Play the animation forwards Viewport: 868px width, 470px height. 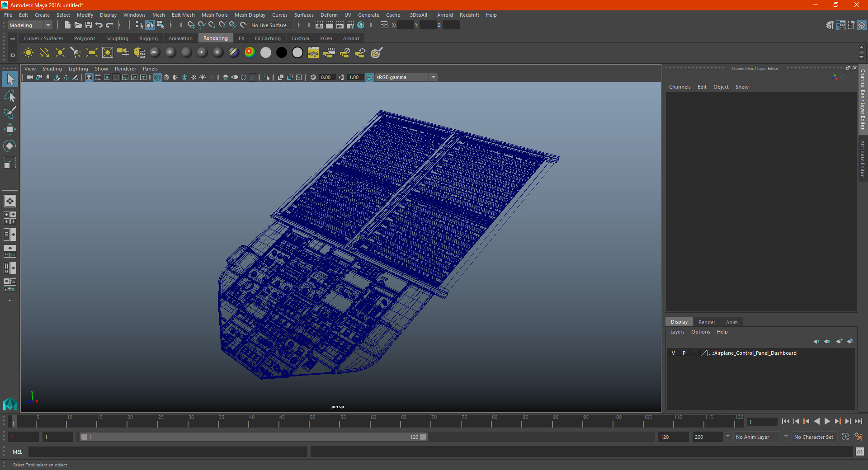(827, 421)
